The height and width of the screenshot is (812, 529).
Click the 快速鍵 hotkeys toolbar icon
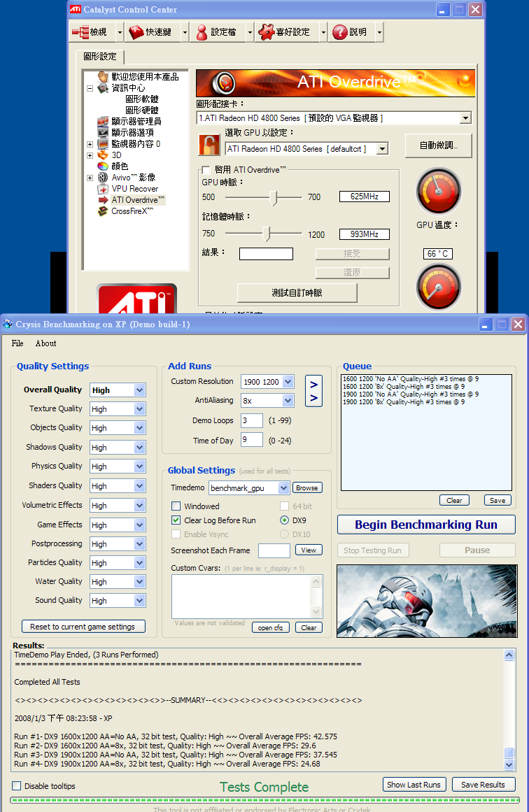click(x=136, y=31)
